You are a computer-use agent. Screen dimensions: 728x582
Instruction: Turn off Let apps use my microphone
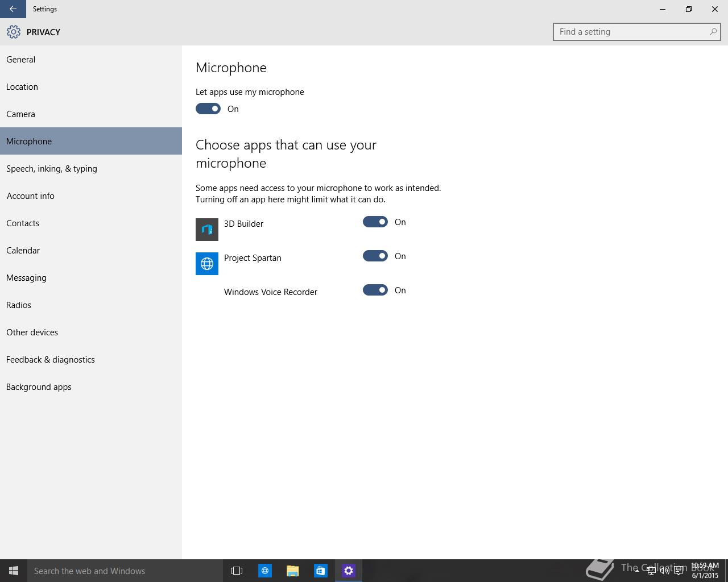point(208,109)
